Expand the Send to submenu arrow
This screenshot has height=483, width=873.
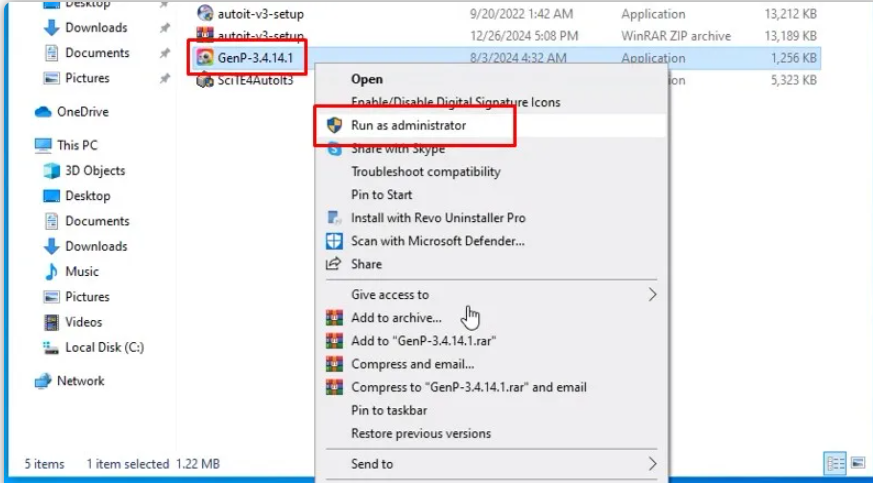(652, 464)
